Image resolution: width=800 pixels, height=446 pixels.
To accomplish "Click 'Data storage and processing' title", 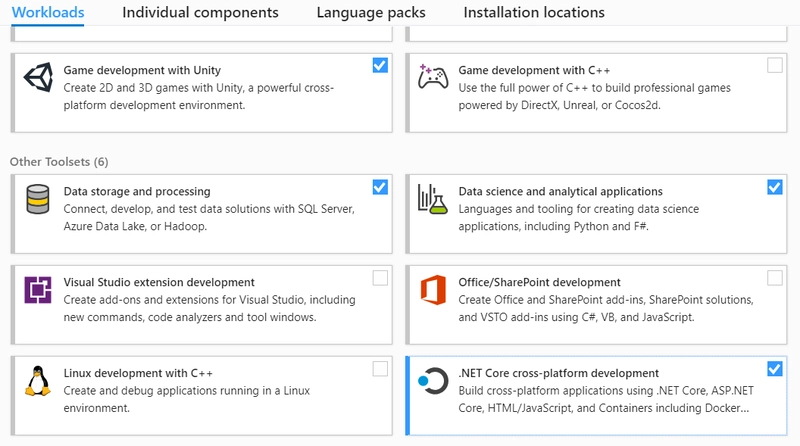I will 137,192.
